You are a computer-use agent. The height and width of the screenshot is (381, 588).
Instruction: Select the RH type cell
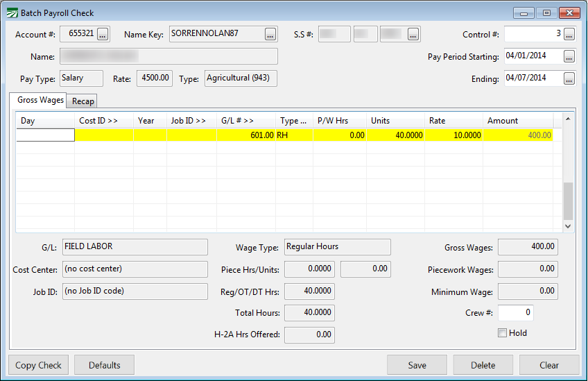pyautogui.click(x=295, y=135)
